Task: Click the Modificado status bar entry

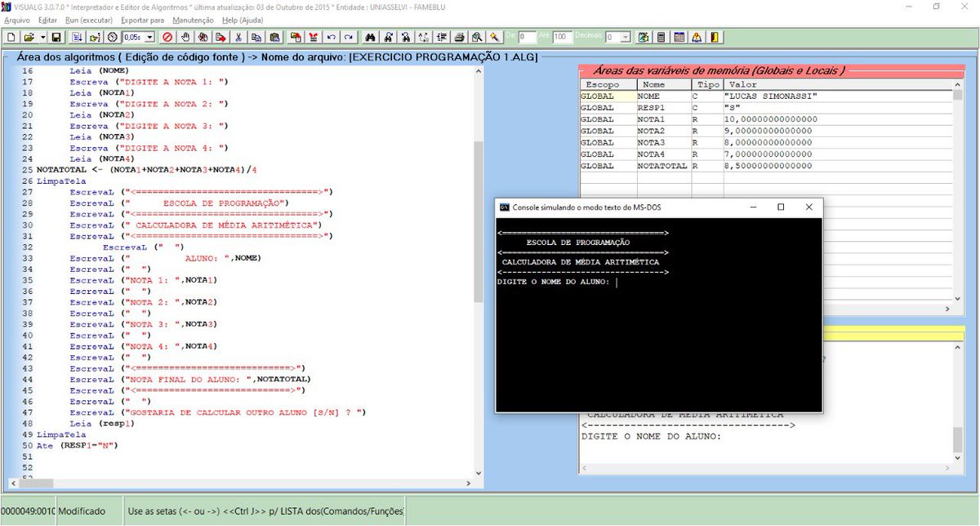Action: (x=82, y=511)
